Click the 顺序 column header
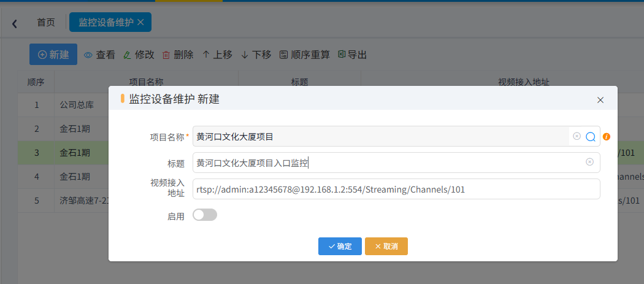 click(x=36, y=82)
